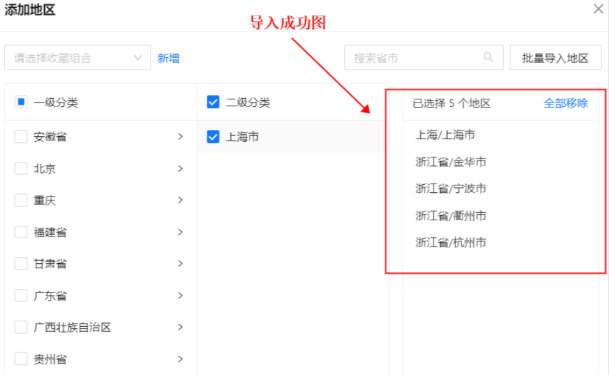Click 全部移除 to clear selected regions
This screenshot has height=375, width=609.
click(x=566, y=103)
